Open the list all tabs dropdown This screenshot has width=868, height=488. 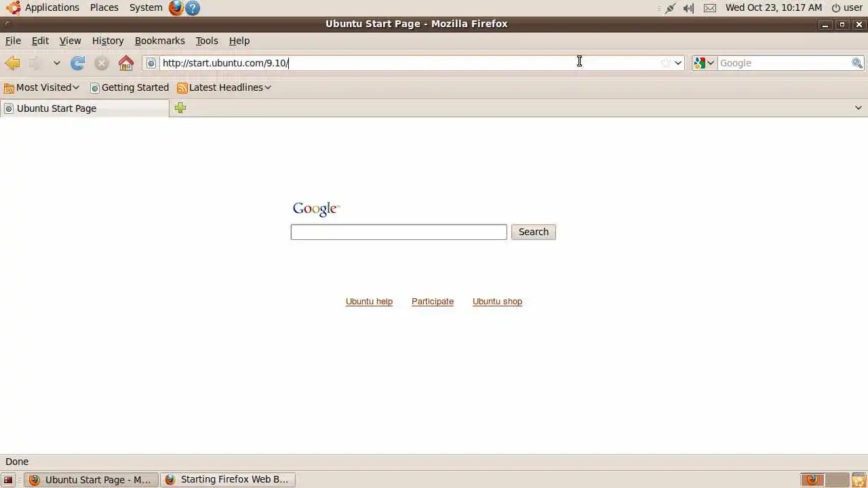(x=858, y=108)
